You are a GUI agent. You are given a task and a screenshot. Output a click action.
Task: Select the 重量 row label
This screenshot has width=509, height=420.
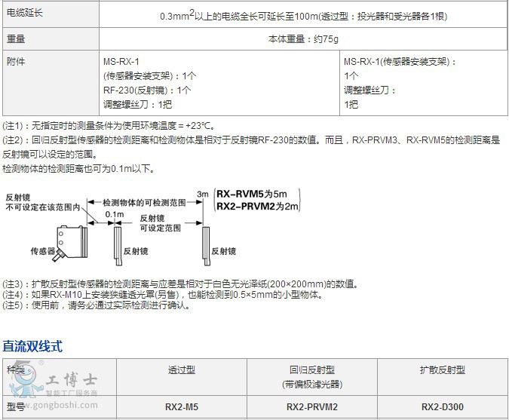[x=16, y=39]
